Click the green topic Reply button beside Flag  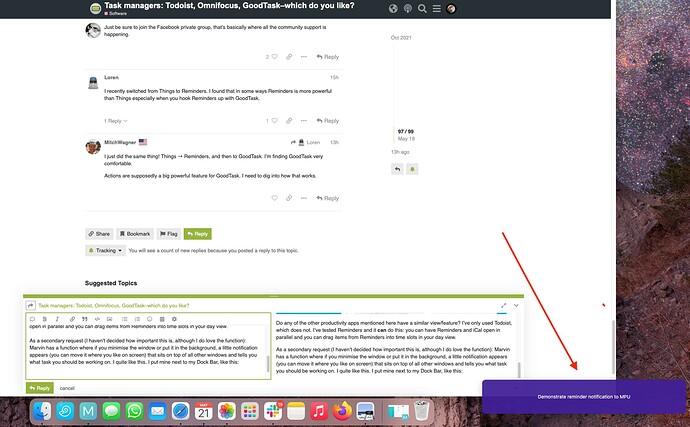198,234
